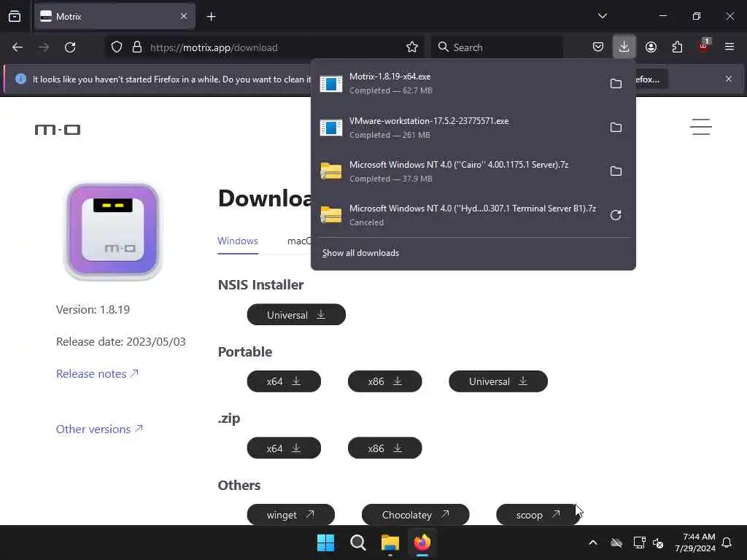Click the Motrix app icon image
The image size is (747, 560).
(x=113, y=231)
